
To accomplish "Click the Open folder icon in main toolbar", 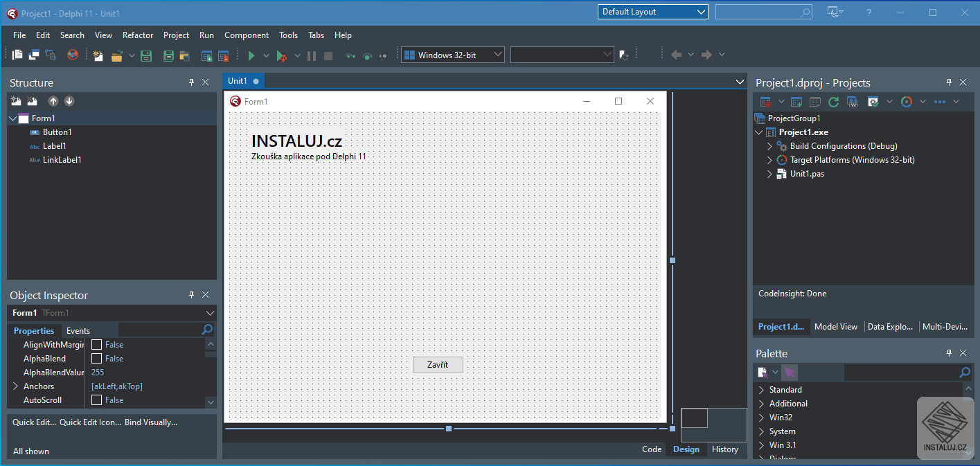I will click(x=117, y=55).
